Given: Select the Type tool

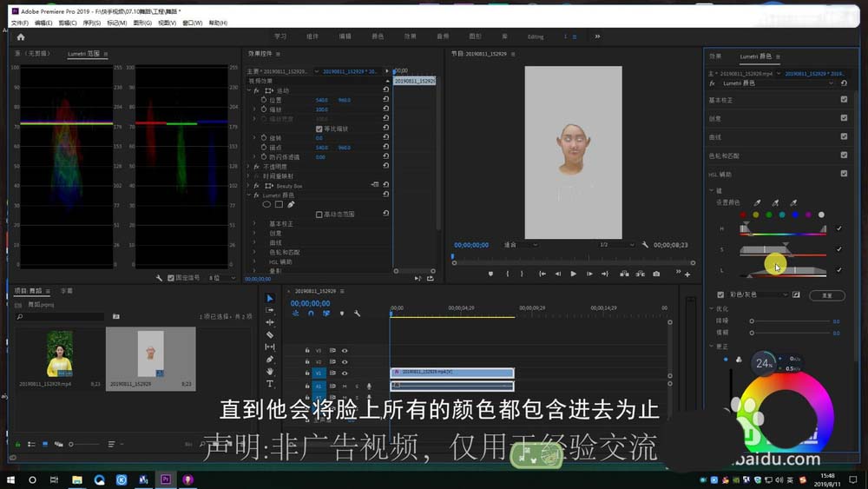Looking at the screenshot, I should pyautogui.click(x=270, y=383).
